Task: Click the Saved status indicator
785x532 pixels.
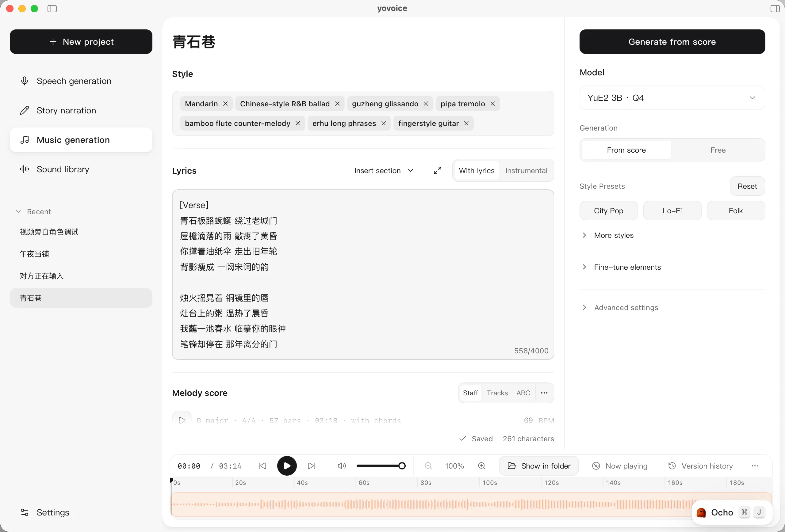Action: pyautogui.click(x=476, y=439)
